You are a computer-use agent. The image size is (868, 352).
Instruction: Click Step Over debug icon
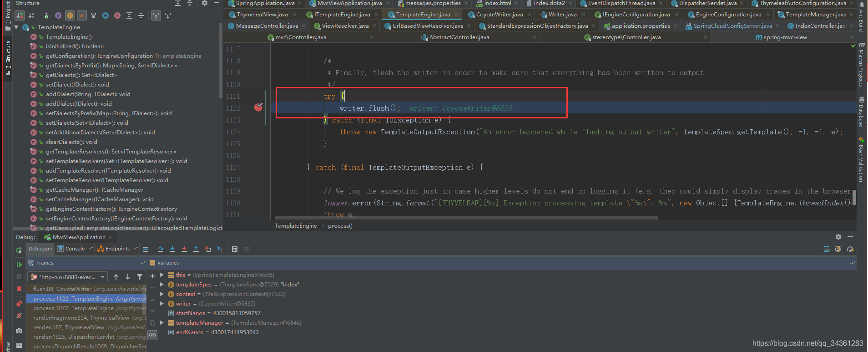161,249
